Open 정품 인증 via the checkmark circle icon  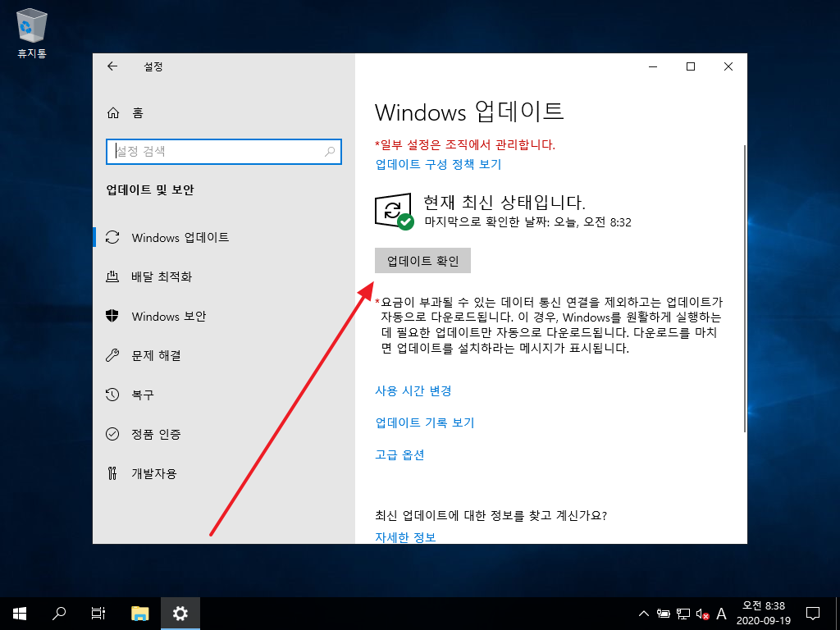pos(112,434)
